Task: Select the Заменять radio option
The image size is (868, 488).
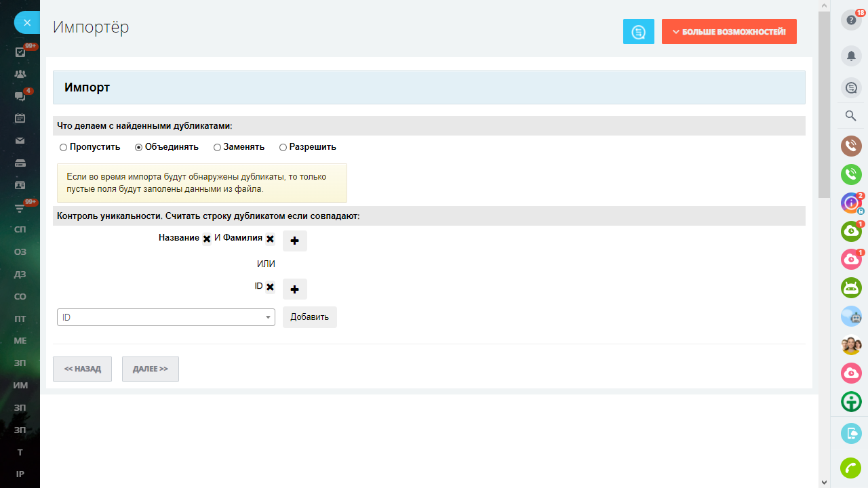Action: pyautogui.click(x=217, y=147)
